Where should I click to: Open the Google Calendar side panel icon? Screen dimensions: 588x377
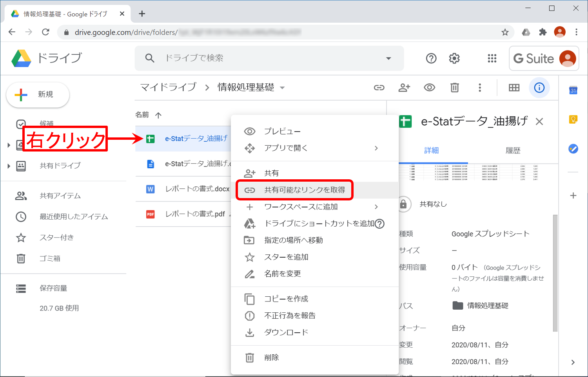point(573,90)
